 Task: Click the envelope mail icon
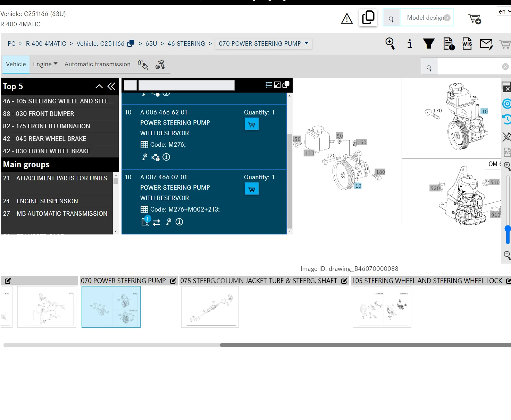pos(486,44)
